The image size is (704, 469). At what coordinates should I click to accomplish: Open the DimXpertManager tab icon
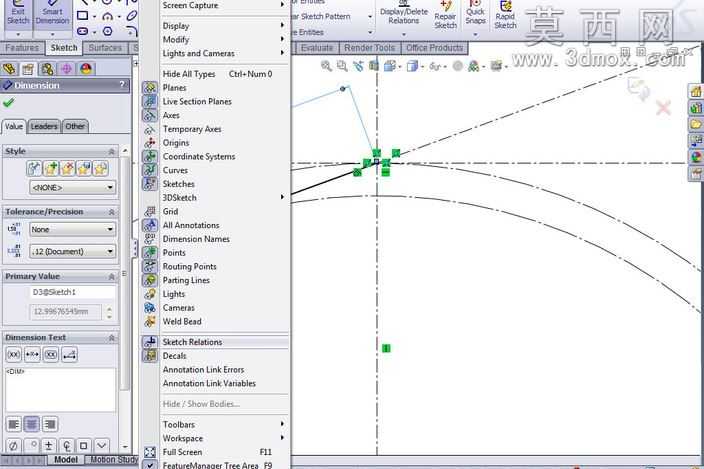coord(66,69)
